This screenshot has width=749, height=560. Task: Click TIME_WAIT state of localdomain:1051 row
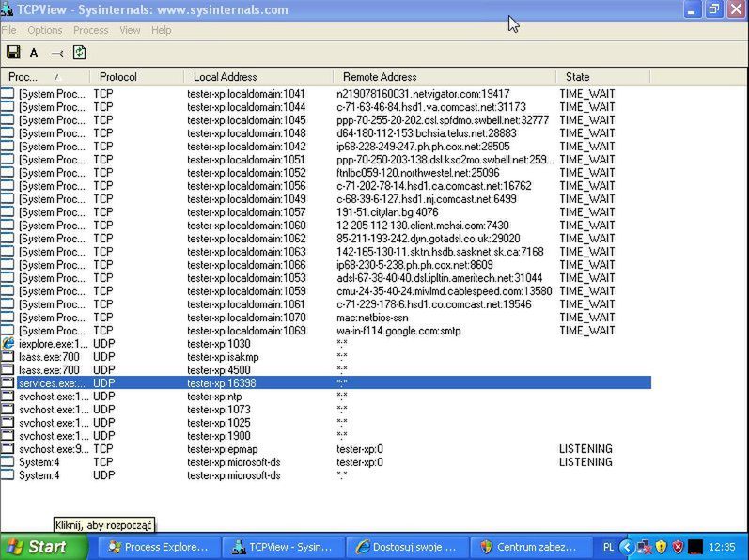pyautogui.click(x=587, y=160)
